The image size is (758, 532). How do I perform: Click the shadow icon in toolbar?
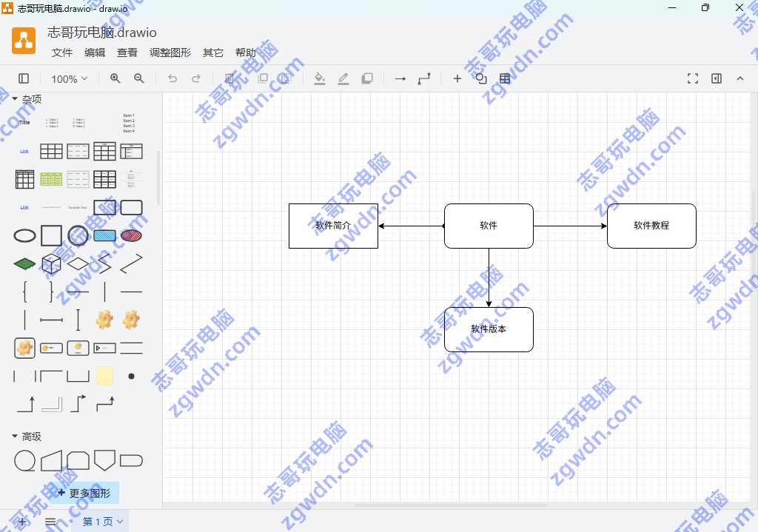(366, 78)
